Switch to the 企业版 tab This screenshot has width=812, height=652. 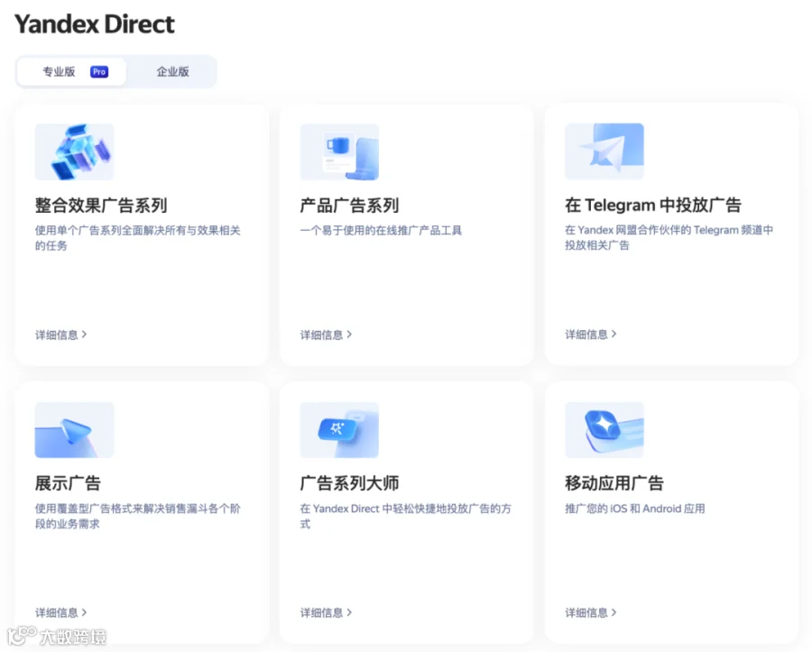(x=172, y=72)
